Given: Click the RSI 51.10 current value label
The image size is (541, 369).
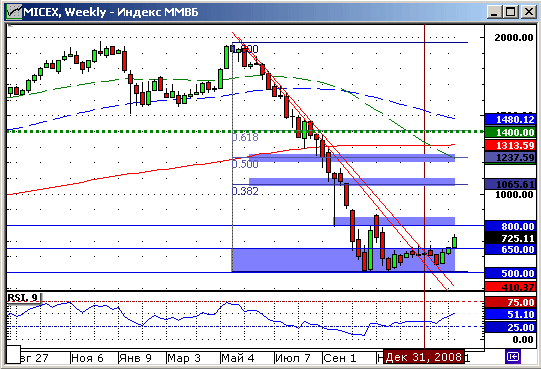Looking at the screenshot, I should click(510, 314).
